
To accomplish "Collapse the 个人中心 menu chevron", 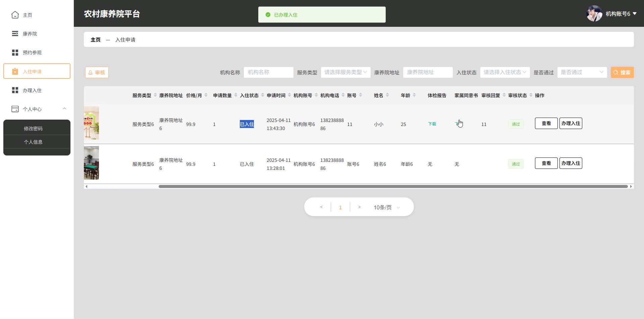I will (x=64, y=109).
